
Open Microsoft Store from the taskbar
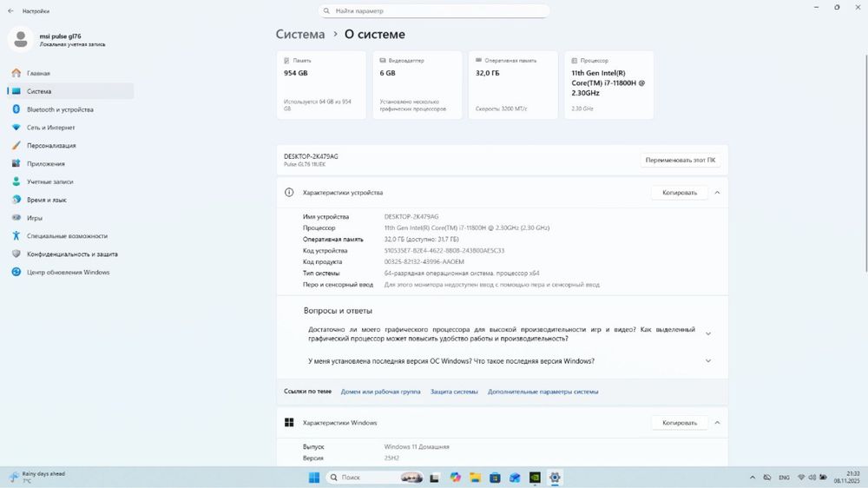point(495,478)
